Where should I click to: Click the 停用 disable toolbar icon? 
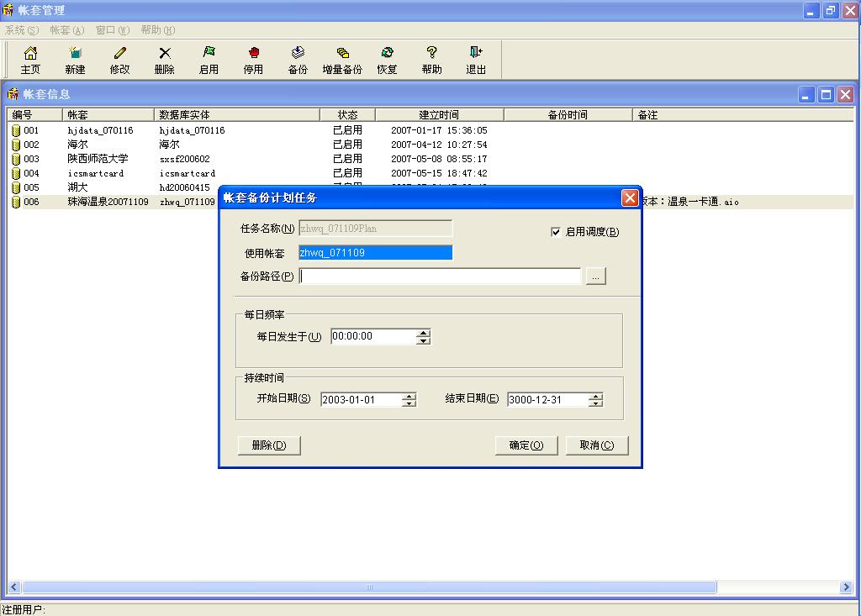253,53
